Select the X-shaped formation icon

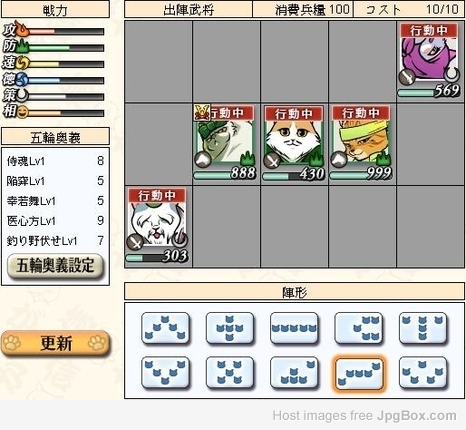(x=230, y=373)
